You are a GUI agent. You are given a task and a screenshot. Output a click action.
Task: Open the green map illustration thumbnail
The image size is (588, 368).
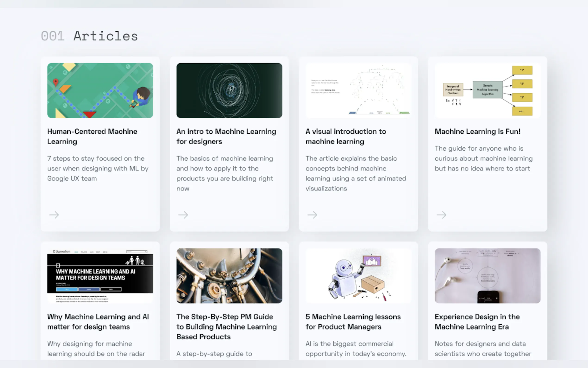click(x=100, y=91)
